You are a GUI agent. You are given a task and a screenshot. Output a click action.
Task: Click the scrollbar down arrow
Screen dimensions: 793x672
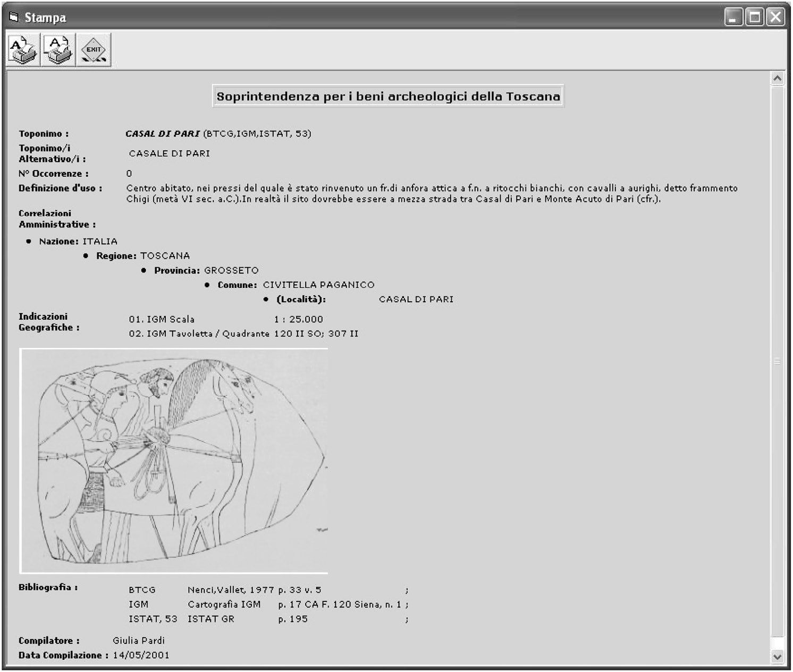[777, 657]
